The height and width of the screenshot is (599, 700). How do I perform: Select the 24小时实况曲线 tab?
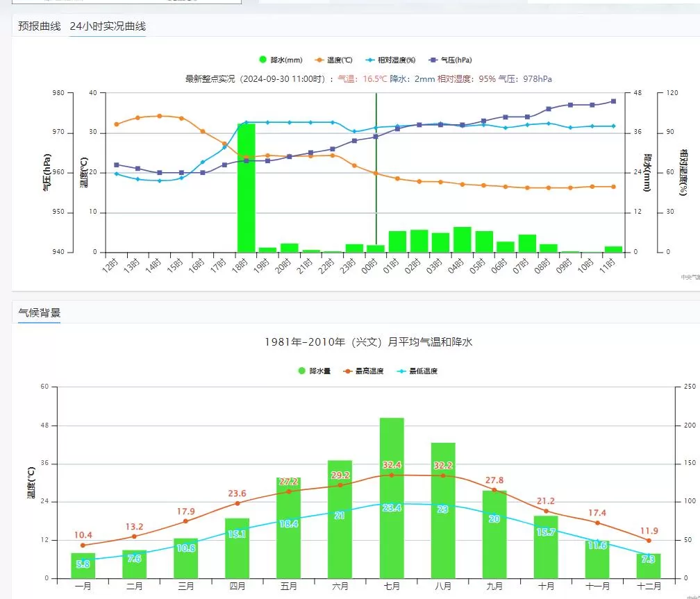(x=108, y=26)
